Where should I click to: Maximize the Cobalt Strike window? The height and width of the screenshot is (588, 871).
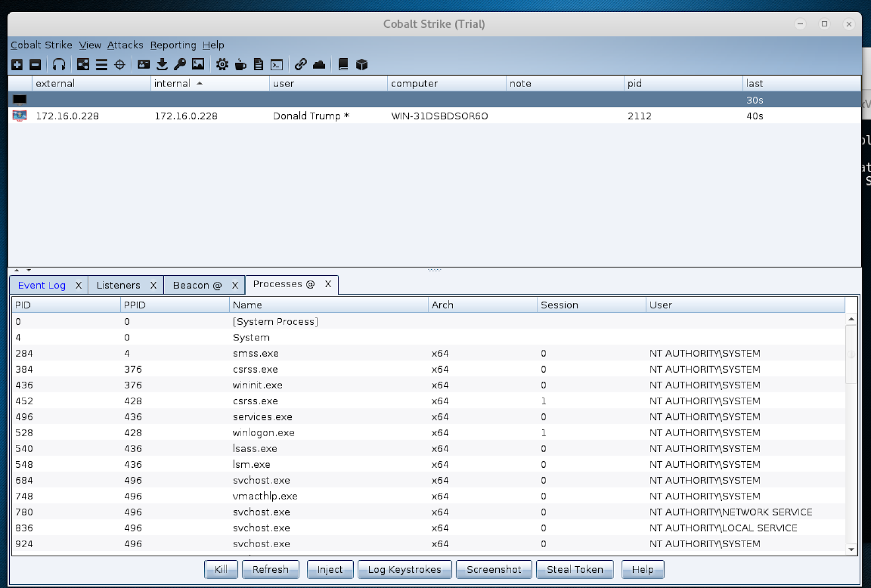coord(824,24)
